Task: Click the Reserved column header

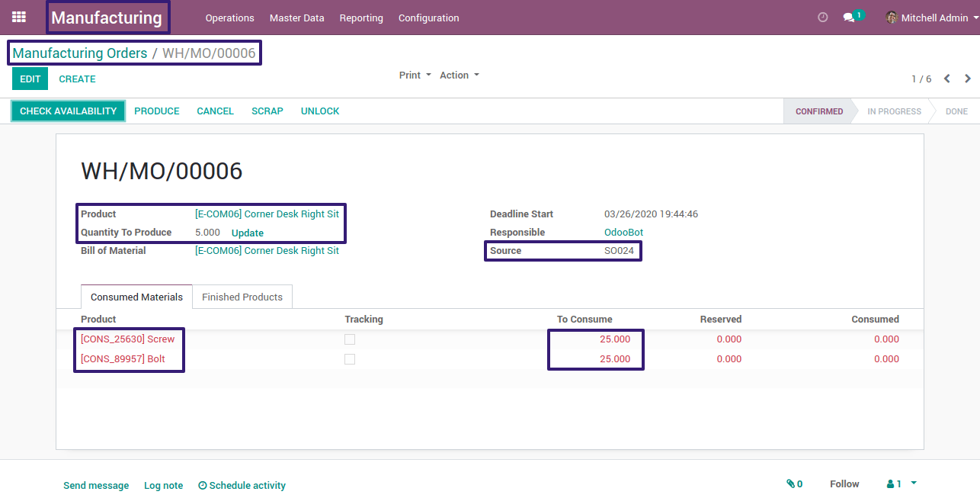Action: [721, 320]
